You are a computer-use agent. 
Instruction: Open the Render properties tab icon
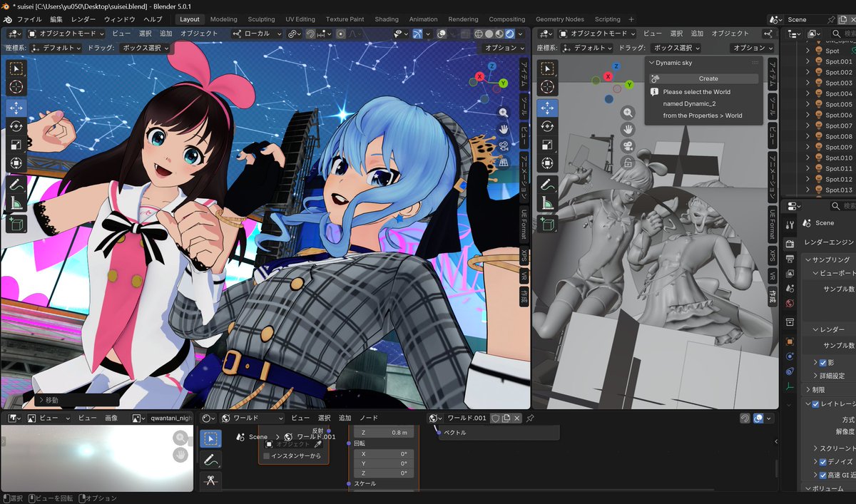click(790, 244)
